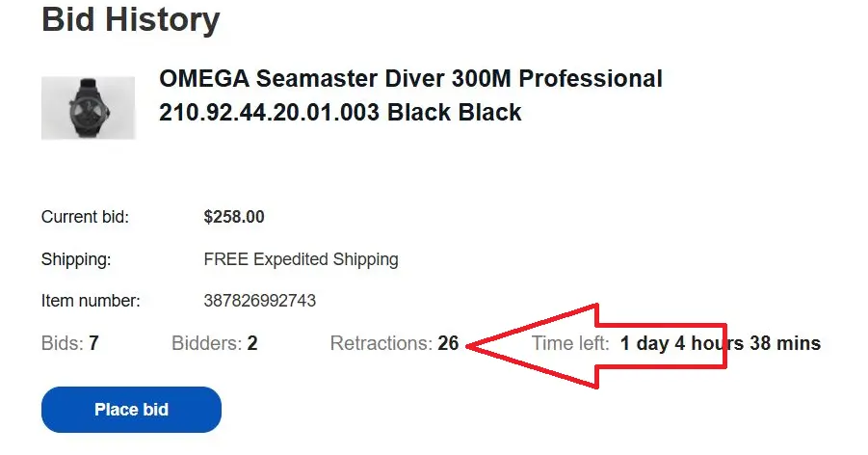Image resolution: width=868 pixels, height=455 pixels.
Task: Click the 1 day 4 hours 38 mins value
Action: 720,343
